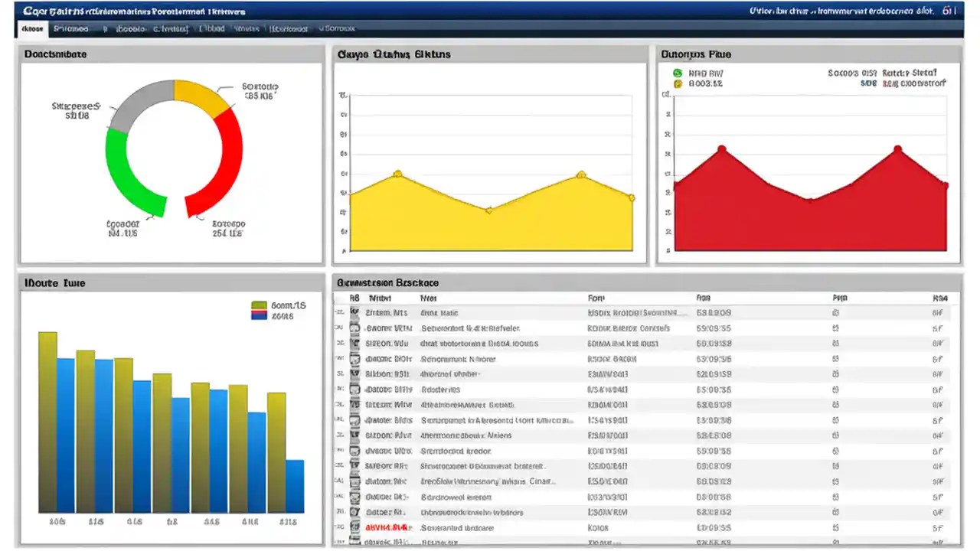This screenshot has height=551, width=980.
Task: Select the second navigation tab
Action: point(73,28)
